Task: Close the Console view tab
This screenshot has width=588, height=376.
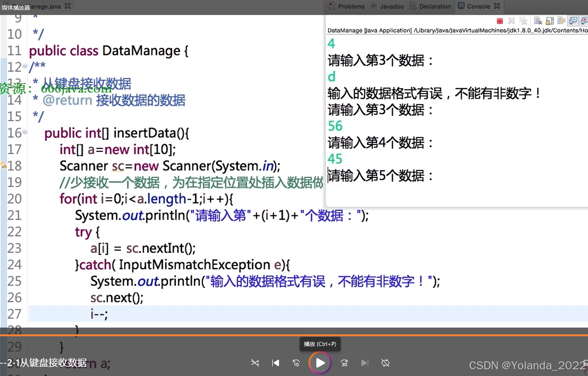Action: (497, 6)
